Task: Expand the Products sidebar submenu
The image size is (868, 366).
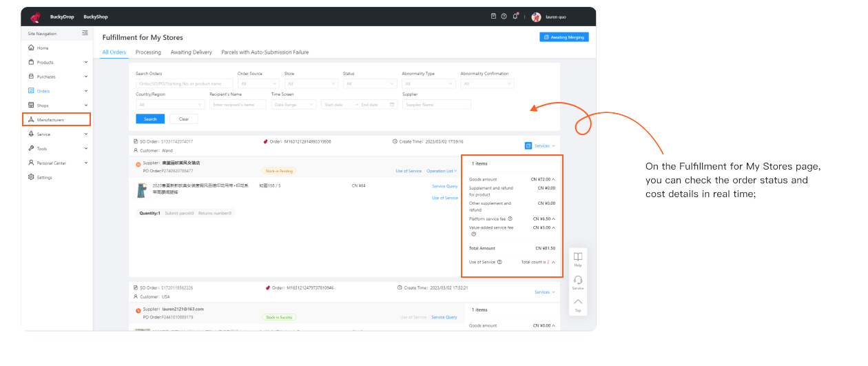Action: click(x=86, y=62)
